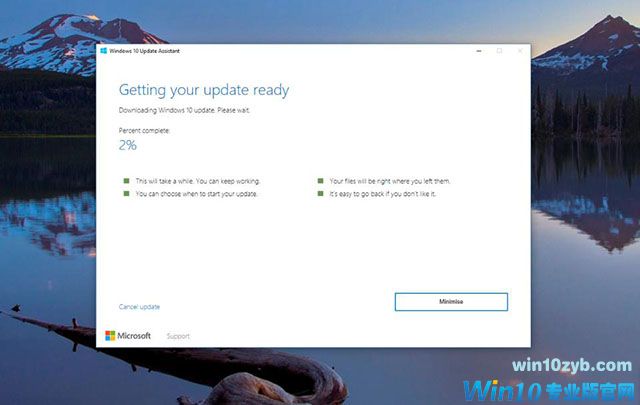The height and width of the screenshot is (405, 640).
Task: Click 'Windows 10 Update Assistant' title text
Action: [144, 51]
